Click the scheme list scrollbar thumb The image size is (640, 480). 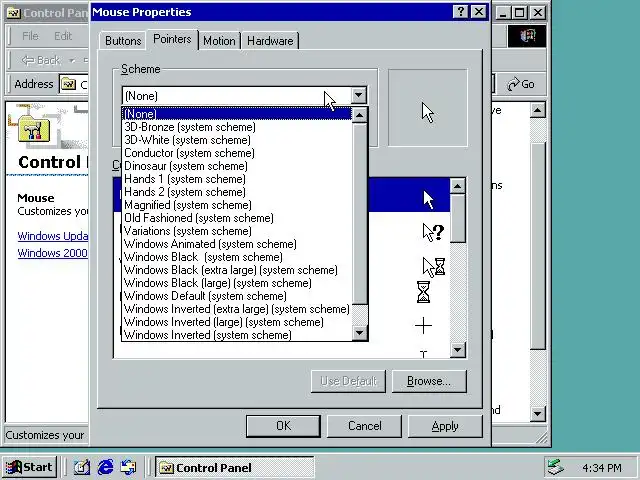(x=360, y=213)
